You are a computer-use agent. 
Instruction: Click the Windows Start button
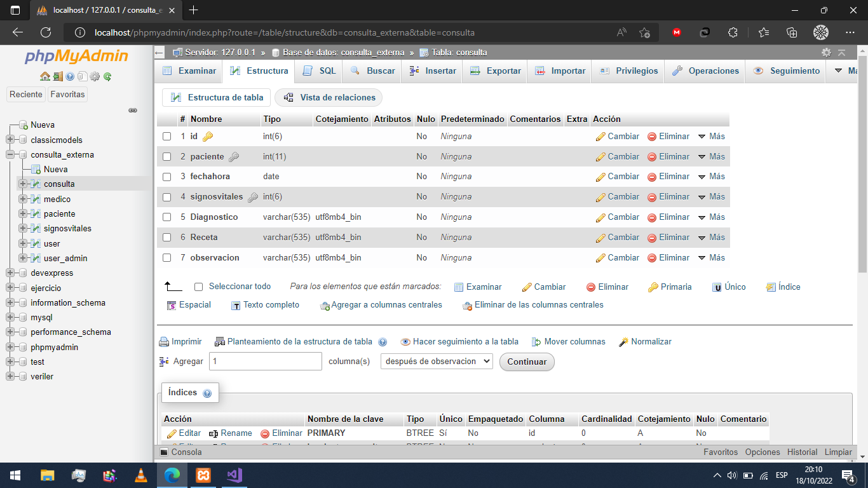point(15,475)
